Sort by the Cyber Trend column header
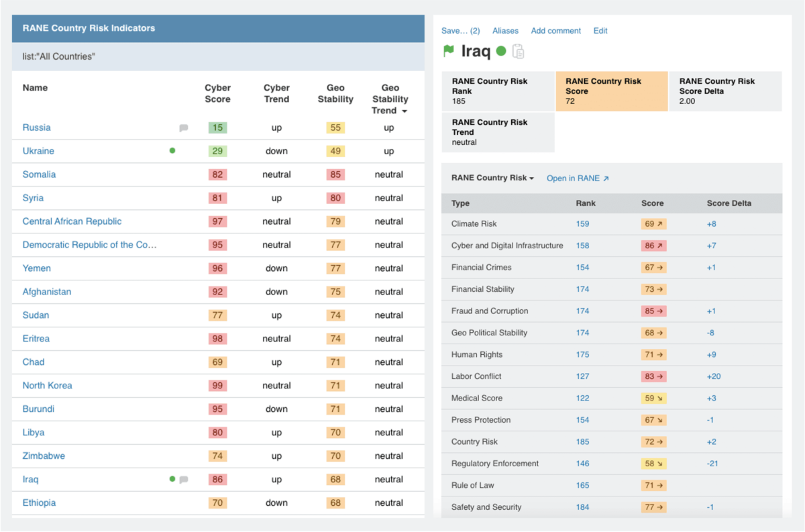Screen dimensions: 805x532 point(276,93)
